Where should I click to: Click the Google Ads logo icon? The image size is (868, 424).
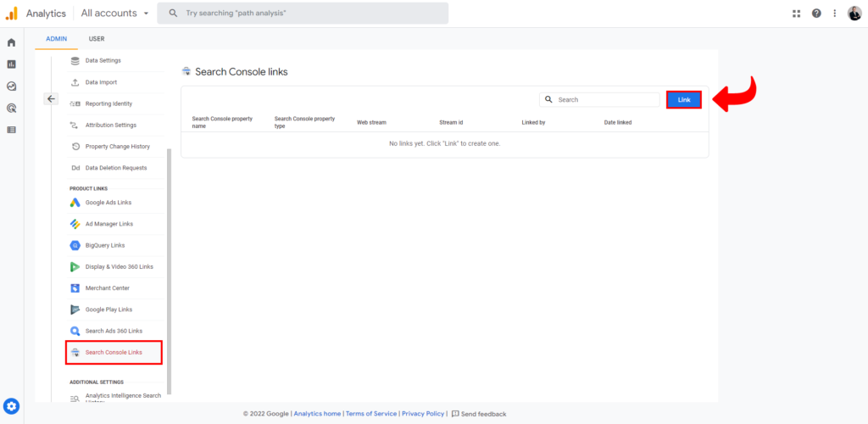coord(75,203)
